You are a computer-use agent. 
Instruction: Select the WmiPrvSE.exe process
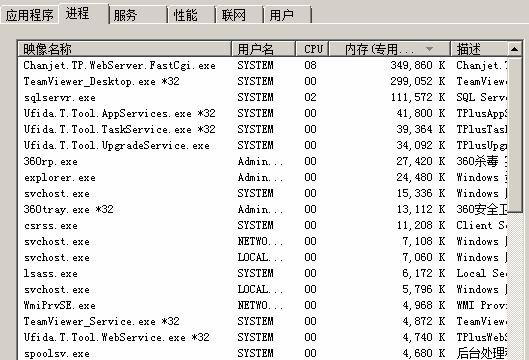[x=262, y=306]
